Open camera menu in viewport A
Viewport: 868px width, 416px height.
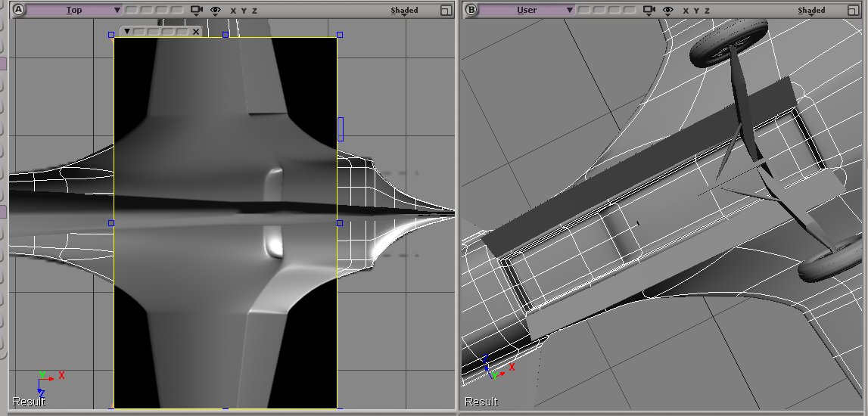coord(198,11)
